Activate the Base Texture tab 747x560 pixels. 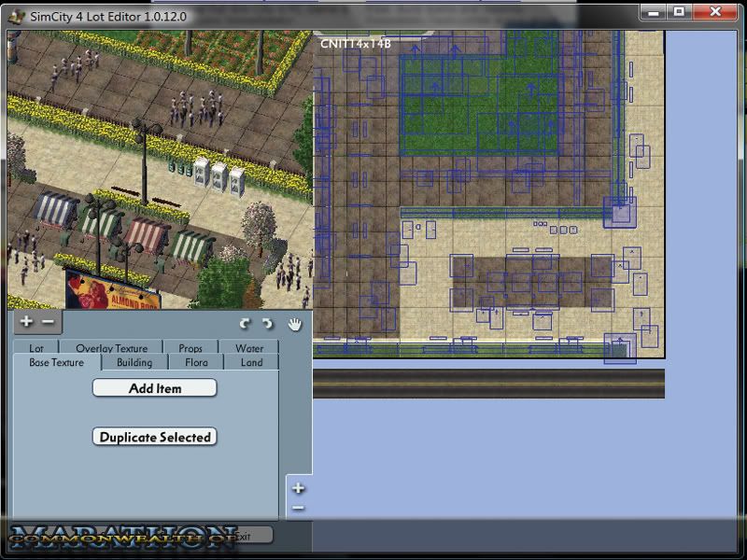[x=57, y=362]
